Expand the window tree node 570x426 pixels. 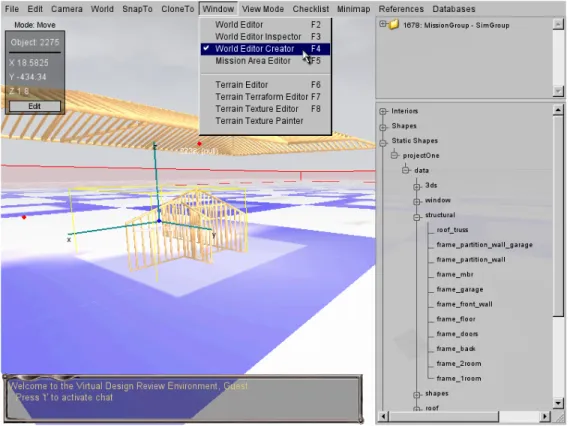417,201
